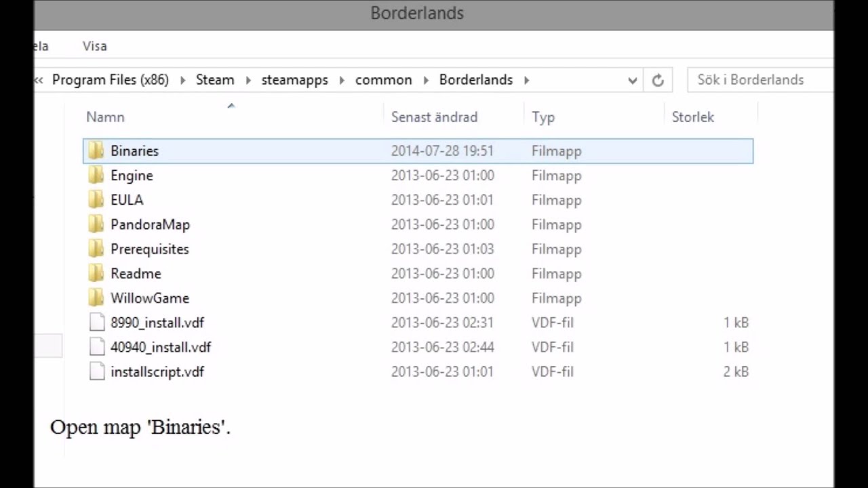This screenshot has width=868, height=488.
Task: Expand the chevron after Steam breadcrumb
Action: 248,80
